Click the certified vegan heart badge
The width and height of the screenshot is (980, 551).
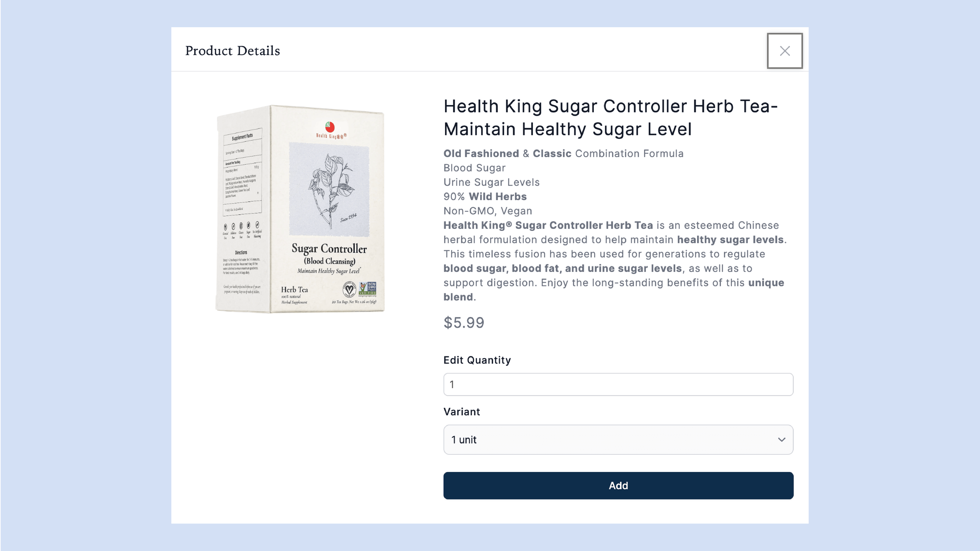coord(349,289)
